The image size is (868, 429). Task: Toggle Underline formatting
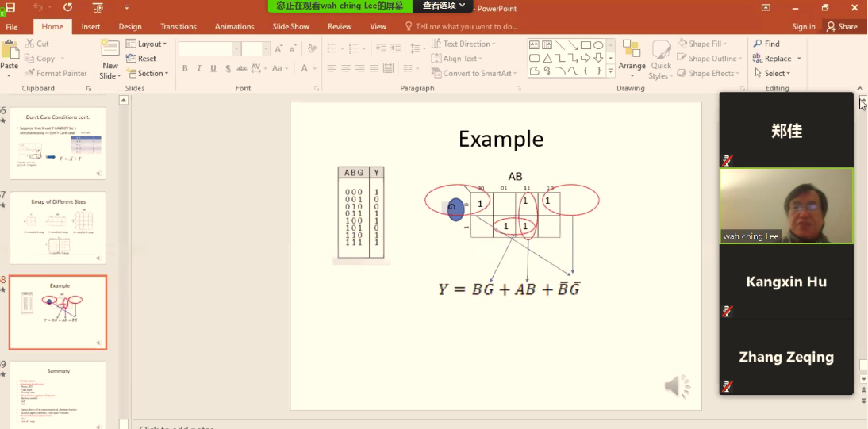pyautogui.click(x=213, y=69)
